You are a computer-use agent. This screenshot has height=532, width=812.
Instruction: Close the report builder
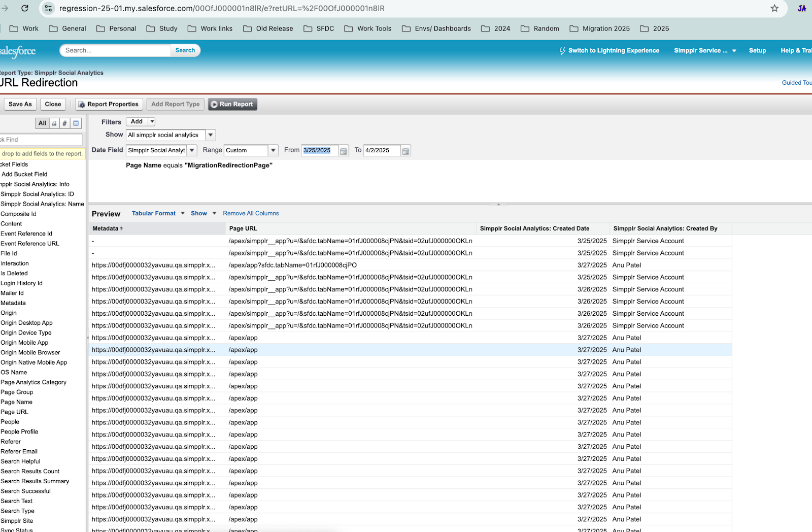click(53, 105)
